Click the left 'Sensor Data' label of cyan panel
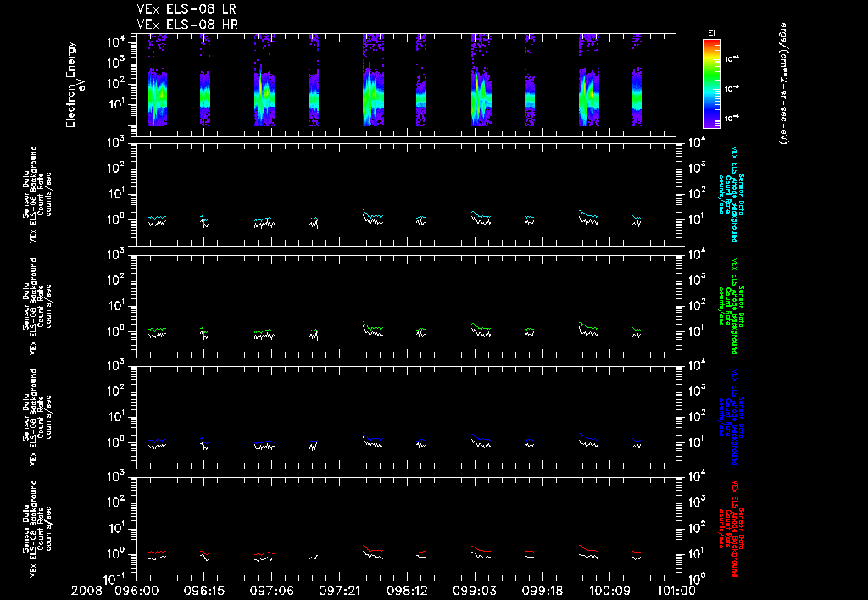Screen dimensions: 868x600 point(26,194)
